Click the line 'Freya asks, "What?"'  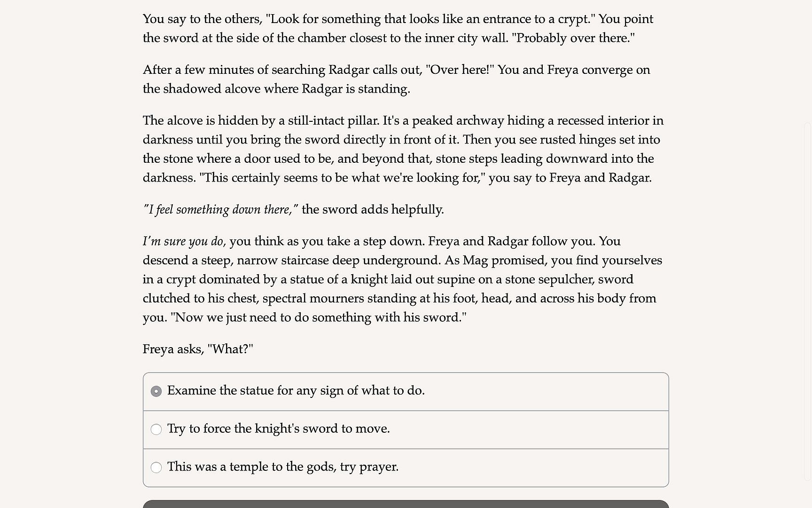coord(198,349)
